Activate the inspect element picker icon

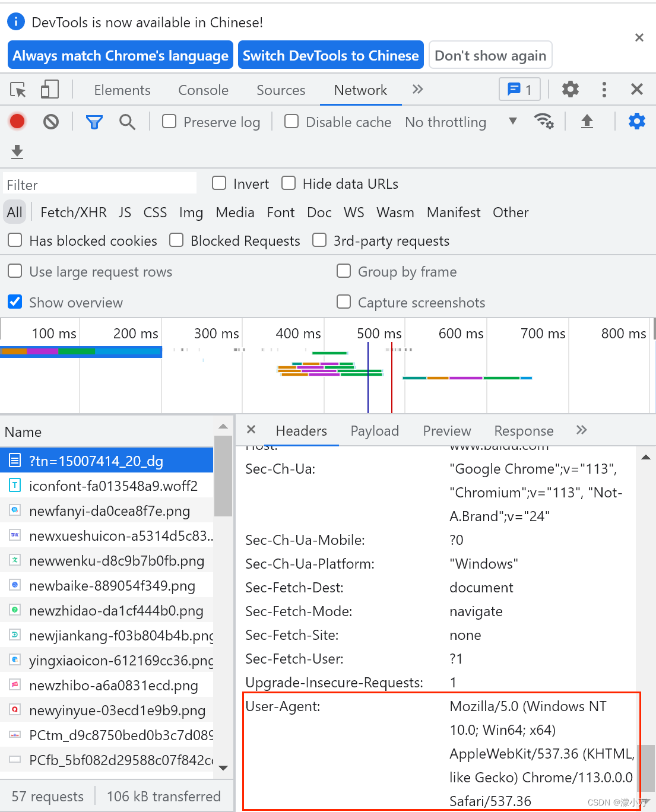coord(18,90)
